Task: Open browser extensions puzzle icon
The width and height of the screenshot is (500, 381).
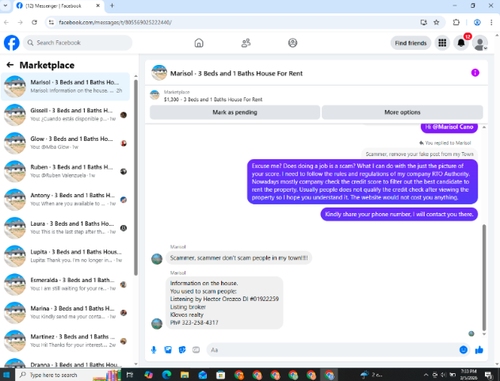Action: click(456, 22)
